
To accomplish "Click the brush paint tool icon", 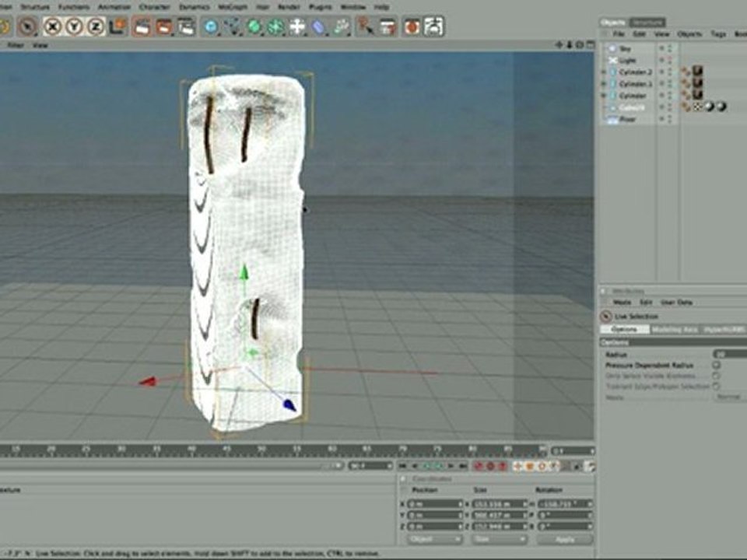I will [x=366, y=26].
